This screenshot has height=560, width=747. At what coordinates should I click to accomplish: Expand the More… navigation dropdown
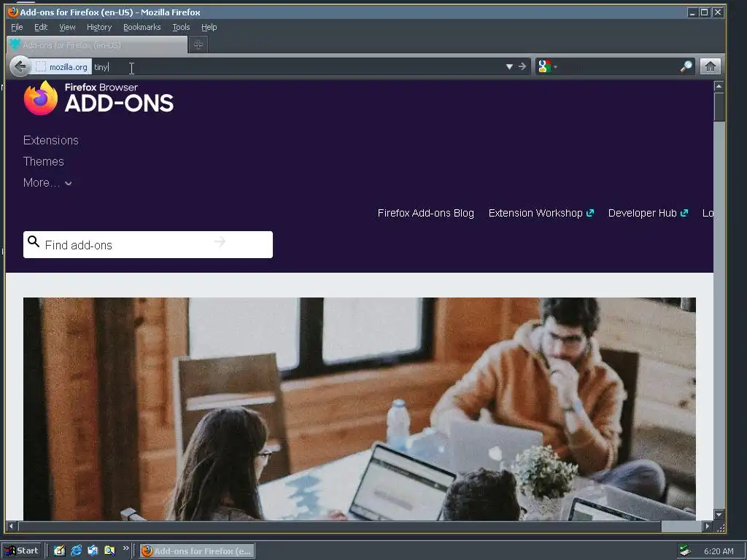[47, 183]
